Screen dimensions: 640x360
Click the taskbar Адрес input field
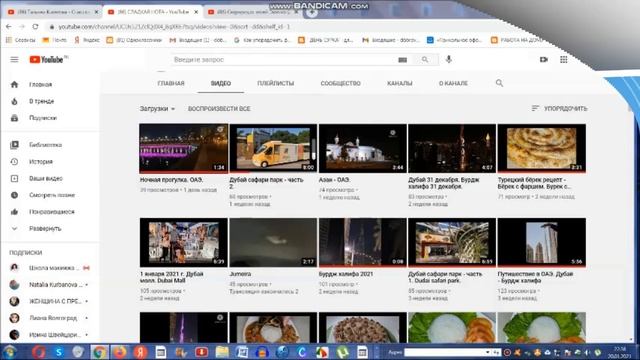tap(444, 352)
